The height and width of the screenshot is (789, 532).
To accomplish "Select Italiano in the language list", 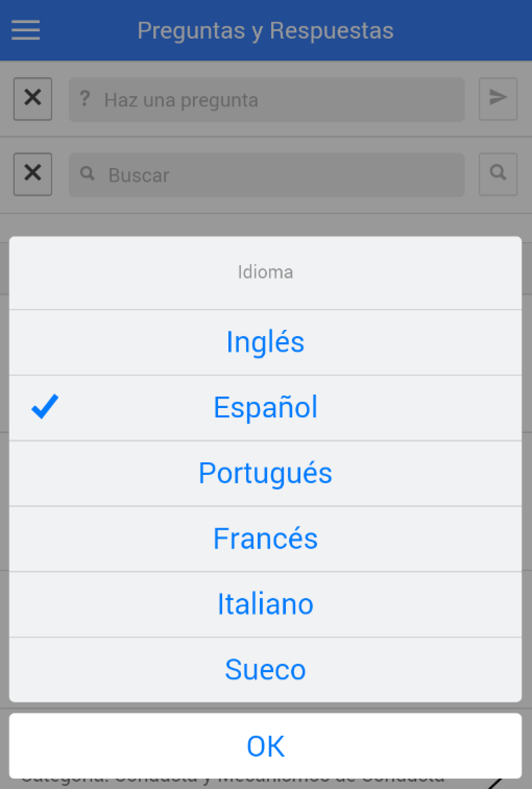I will [x=265, y=604].
